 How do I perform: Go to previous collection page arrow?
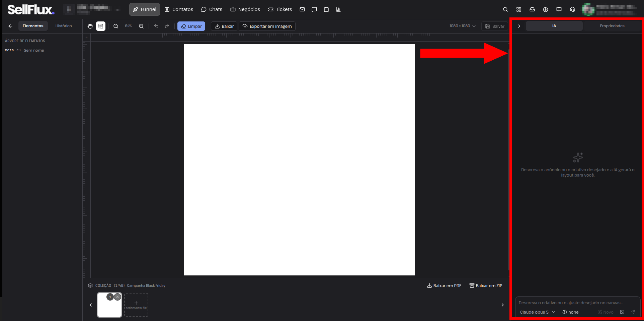pos(91,305)
